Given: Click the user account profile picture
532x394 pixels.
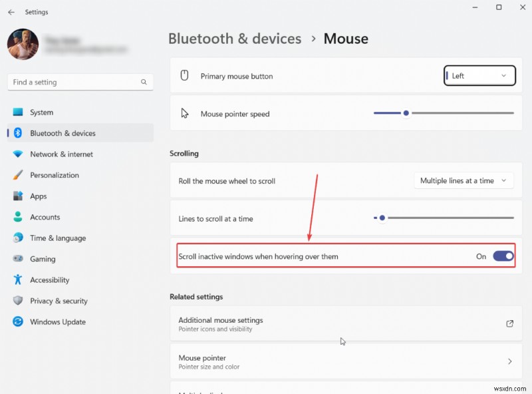Looking at the screenshot, I should click(22, 45).
